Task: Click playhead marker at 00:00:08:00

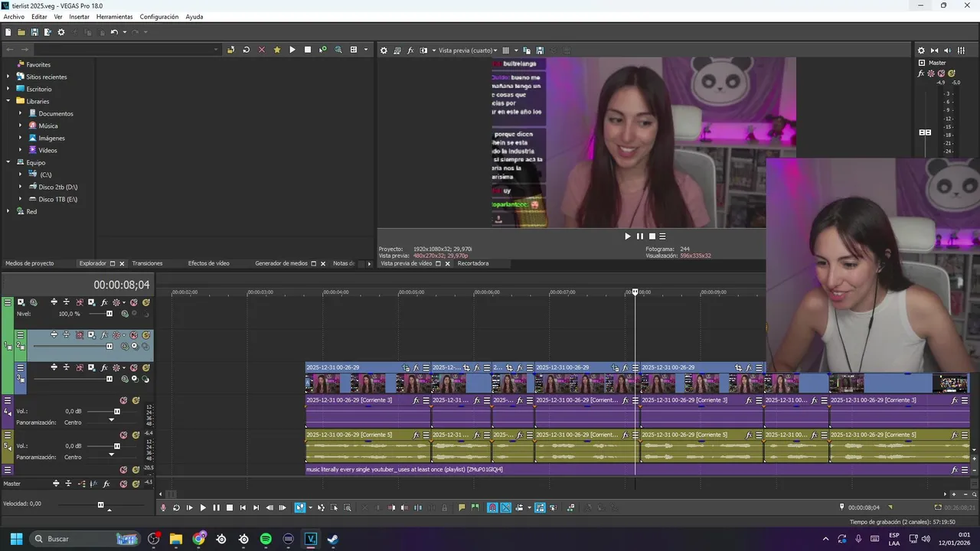Action: 635,292
